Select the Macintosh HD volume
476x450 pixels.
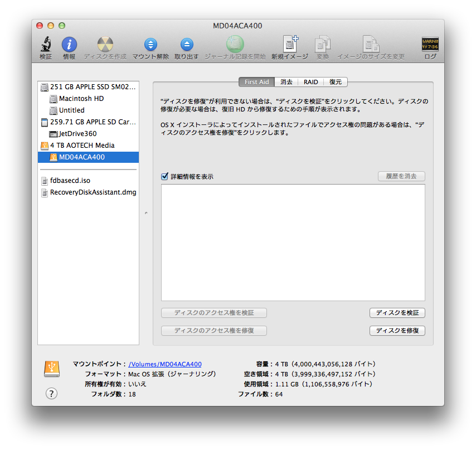[x=88, y=99]
